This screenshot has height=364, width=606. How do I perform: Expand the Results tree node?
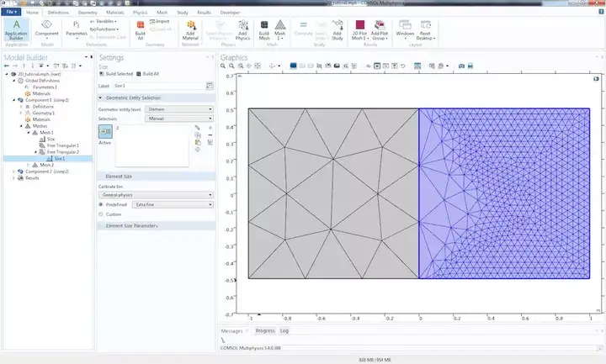[14, 178]
